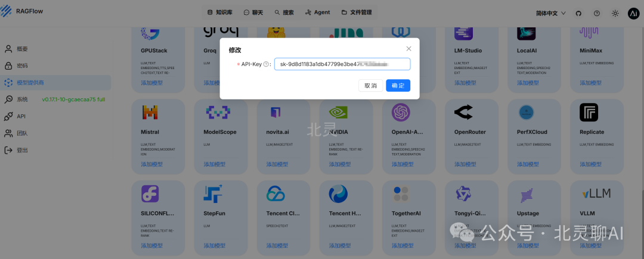Screen dimensions: 644x259
Task: Click 添加模型 under VLLM
Action: point(590,245)
